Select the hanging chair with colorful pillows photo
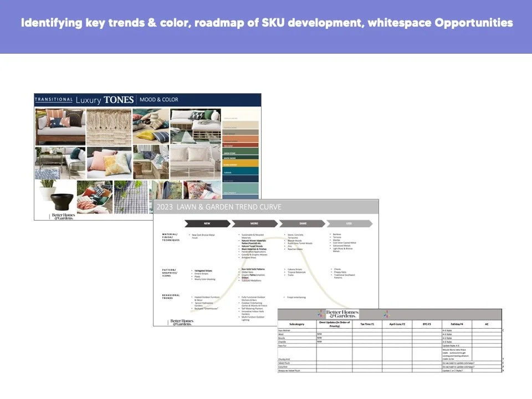Image resolution: width=532 pixels, height=399 pixels. pos(95,197)
